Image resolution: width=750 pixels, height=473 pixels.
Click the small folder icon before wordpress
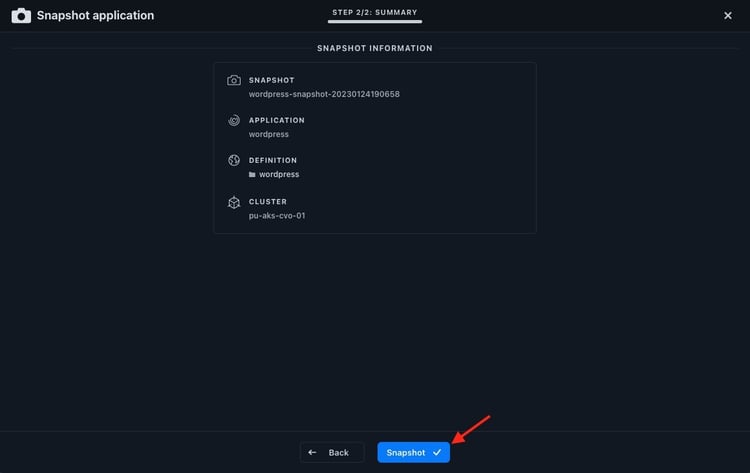coord(252,175)
